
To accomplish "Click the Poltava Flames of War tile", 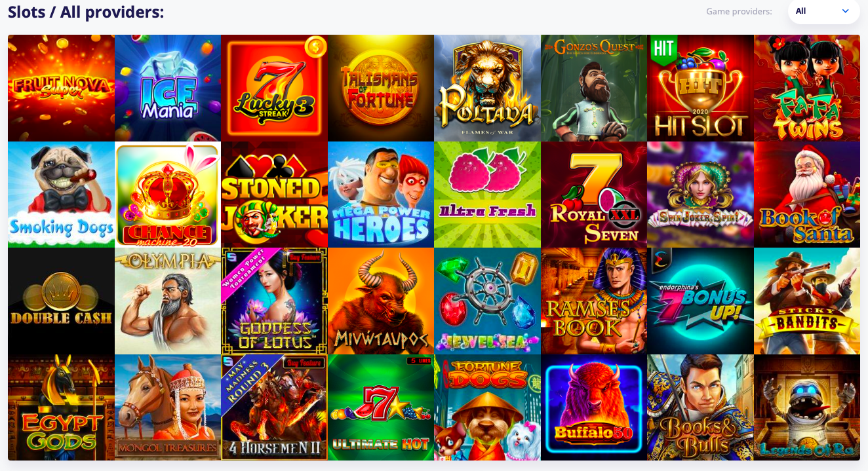I will tap(487, 88).
